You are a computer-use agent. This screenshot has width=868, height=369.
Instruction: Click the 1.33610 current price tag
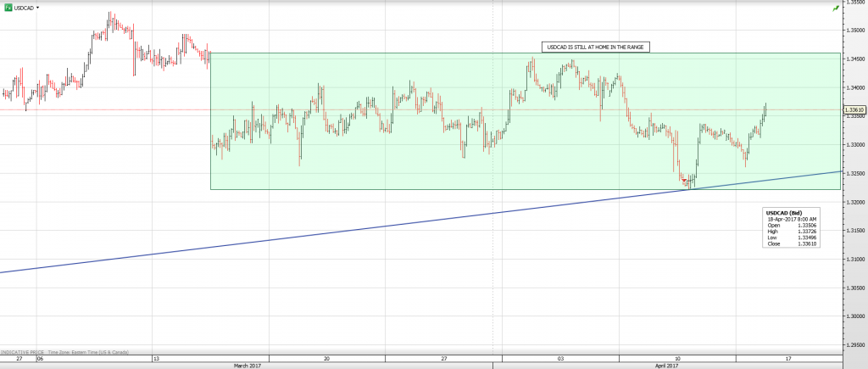854,109
